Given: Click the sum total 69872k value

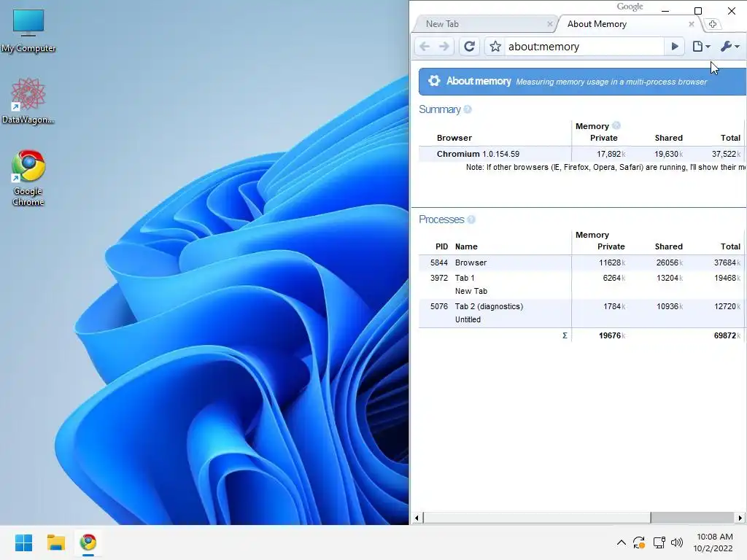Looking at the screenshot, I should click(727, 335).
